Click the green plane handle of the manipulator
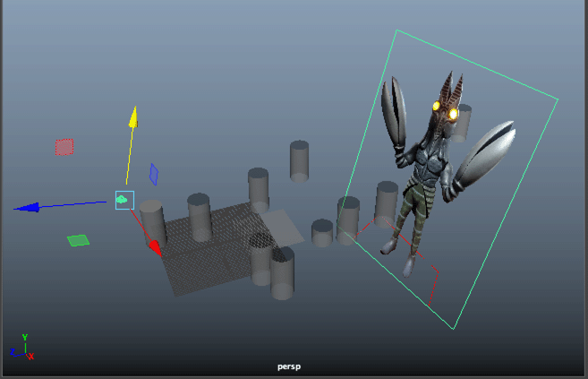Image resolution: width=588 pixels, height=379 pixels. coord(78,240)
